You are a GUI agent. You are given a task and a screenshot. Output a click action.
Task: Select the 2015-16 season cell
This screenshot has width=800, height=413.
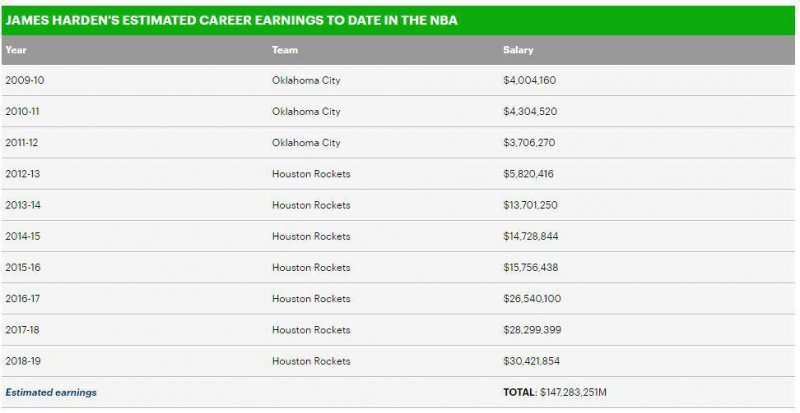click(x=22, y=267)
